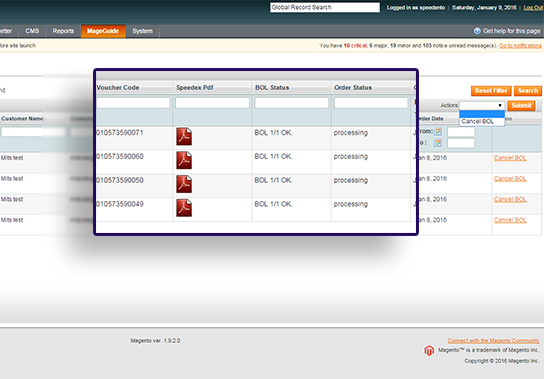544x379 pixels.
Task: Click Cancel BOL link in second order row
Action: click(x=510, y=179)
